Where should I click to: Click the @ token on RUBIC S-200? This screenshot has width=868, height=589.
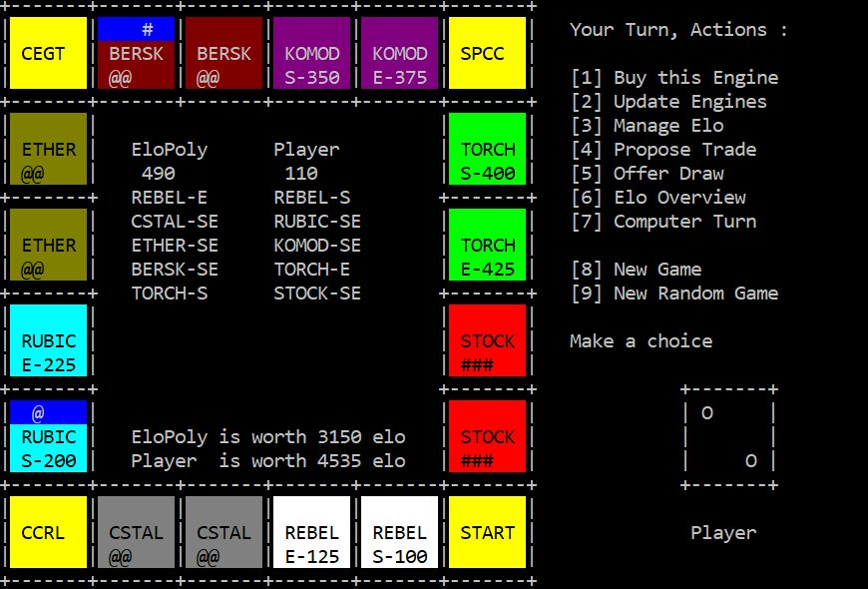coord(38,412)
